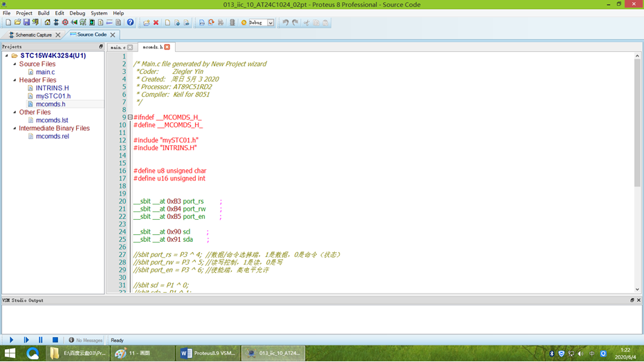Image resolution: width=644 pixels, height=362 pixels.
Task: Pause the simulation
Action: pyautogui.click(x=41, y=340)
